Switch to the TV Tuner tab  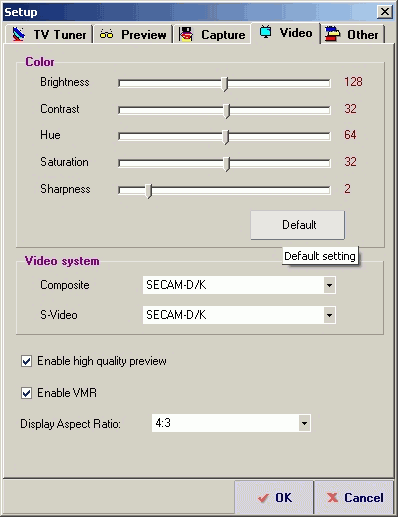coord(49,34)
